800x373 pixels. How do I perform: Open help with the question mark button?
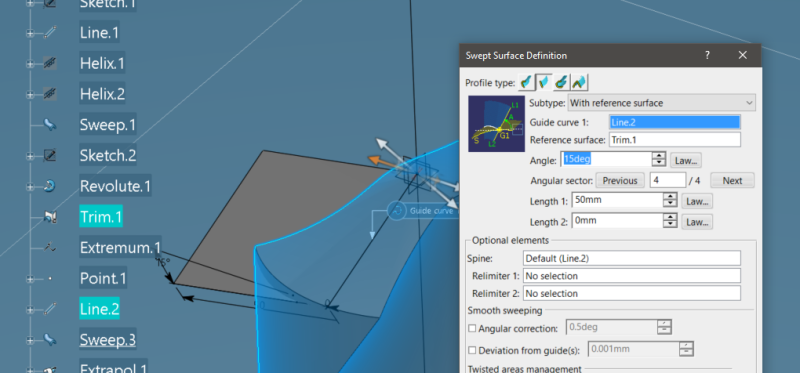coord(707,55)
